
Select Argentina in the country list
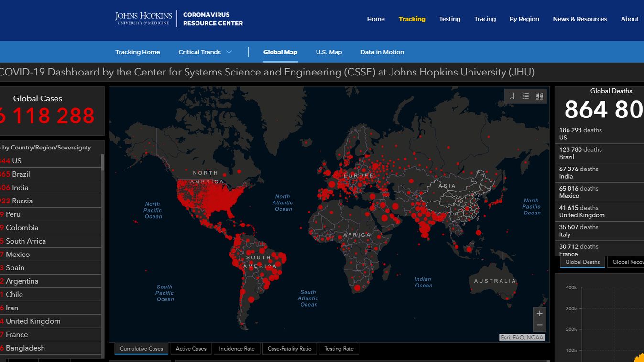tap(50, 281)
